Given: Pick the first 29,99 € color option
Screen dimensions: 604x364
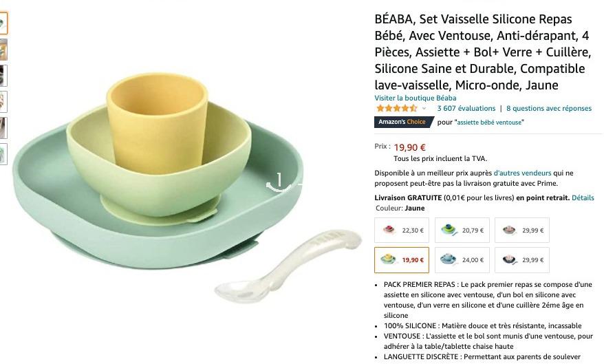Looking at the screenshot, I should coord(522,230).
